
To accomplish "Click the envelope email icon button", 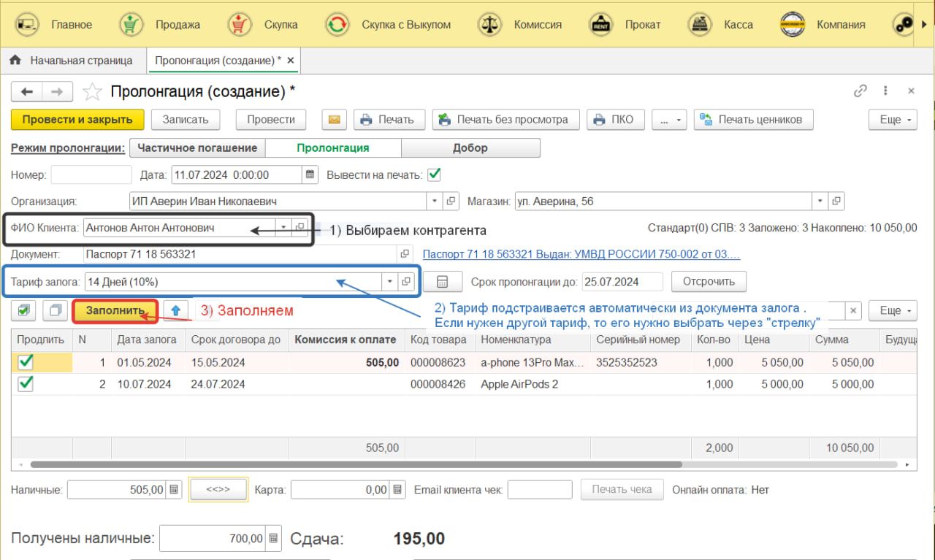I will coord(334,120).
